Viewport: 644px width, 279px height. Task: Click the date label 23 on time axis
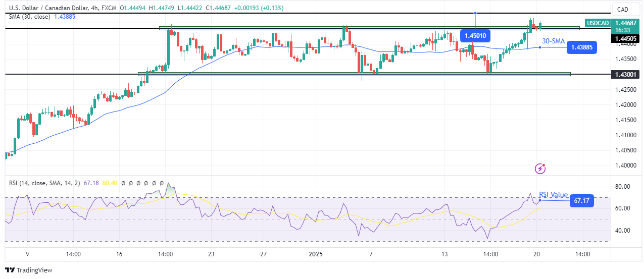[x=211, y=255]
